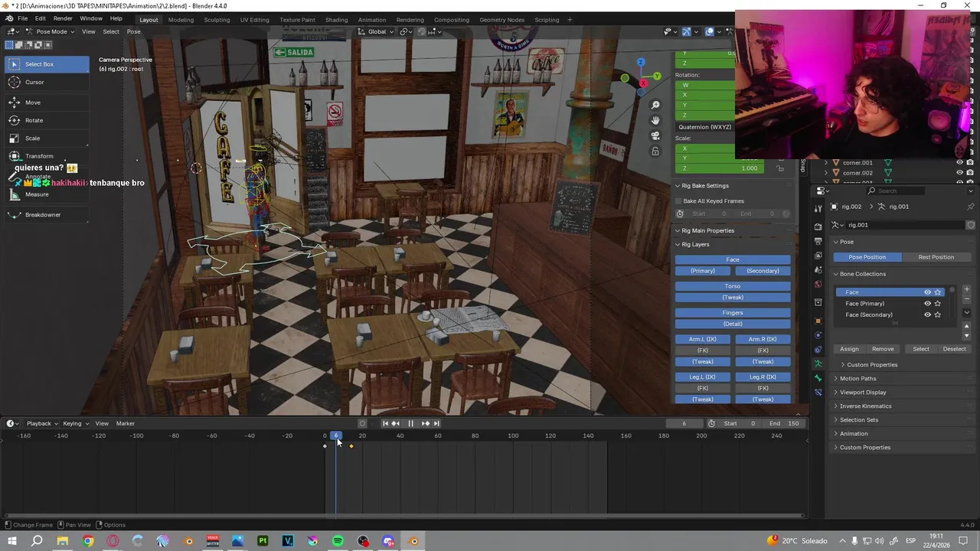Toggle camera view icon in viewport

(655, 136)
